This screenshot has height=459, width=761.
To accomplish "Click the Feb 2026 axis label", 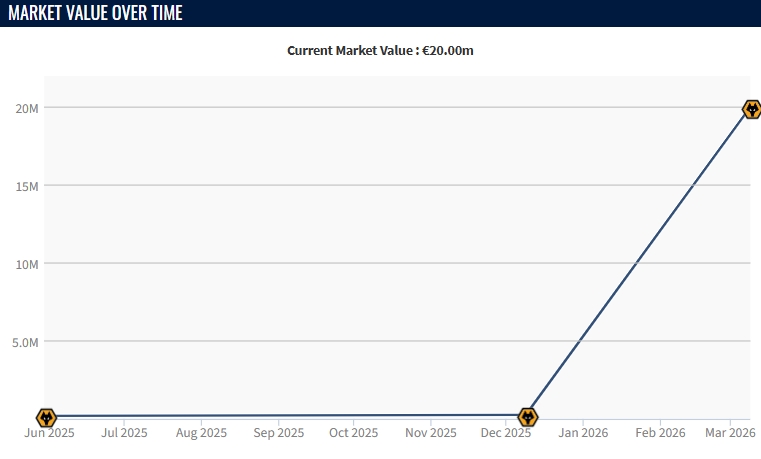I will (660, 434).
